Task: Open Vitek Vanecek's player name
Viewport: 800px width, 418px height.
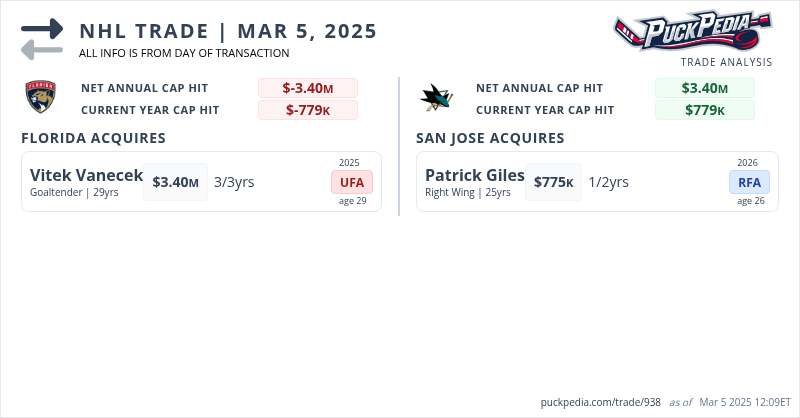Action: point(86,175)
